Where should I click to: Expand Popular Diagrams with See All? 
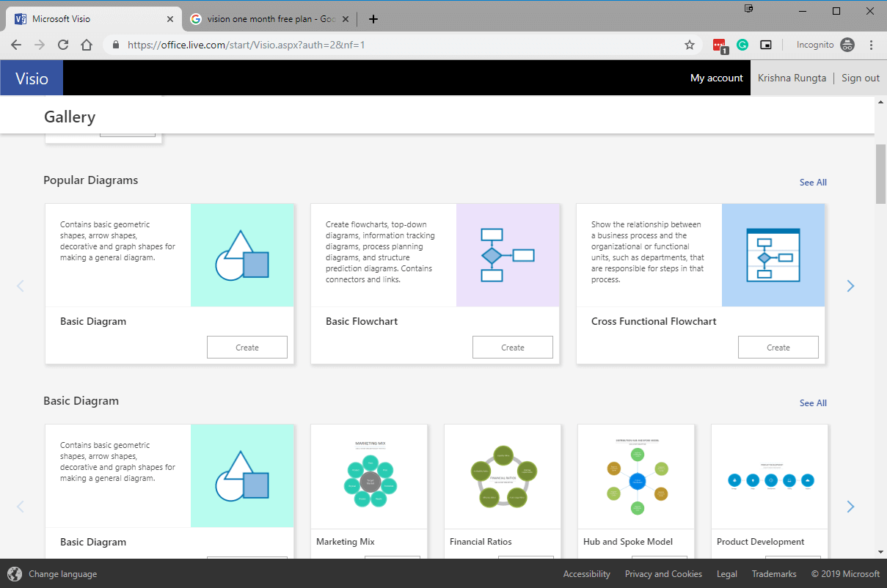812,183
